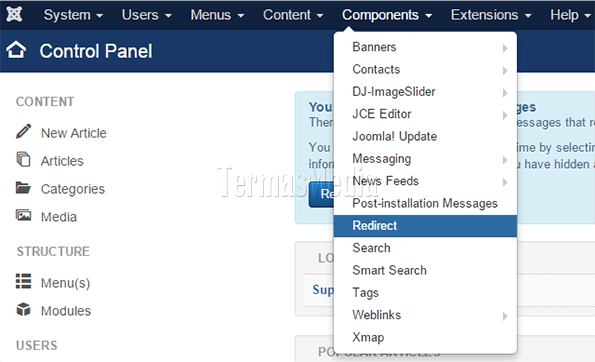Click the Media image icon

click(24, 216)
